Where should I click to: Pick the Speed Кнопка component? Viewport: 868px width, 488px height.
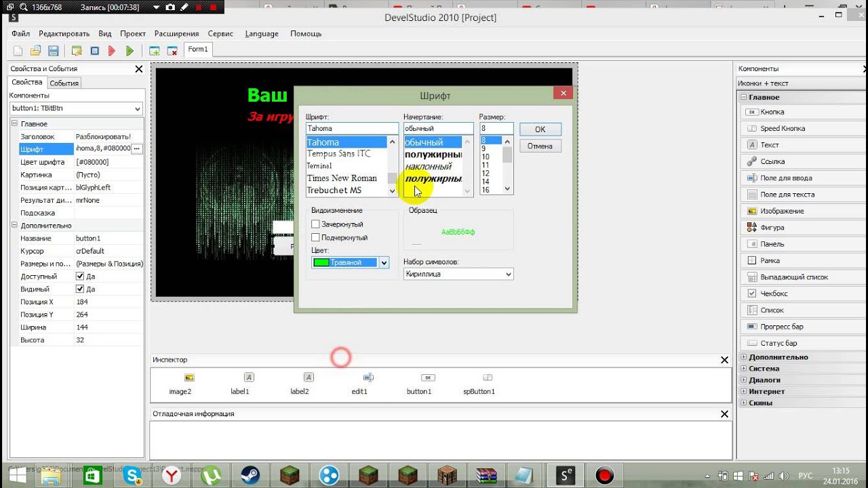click(x=802, y=128)
